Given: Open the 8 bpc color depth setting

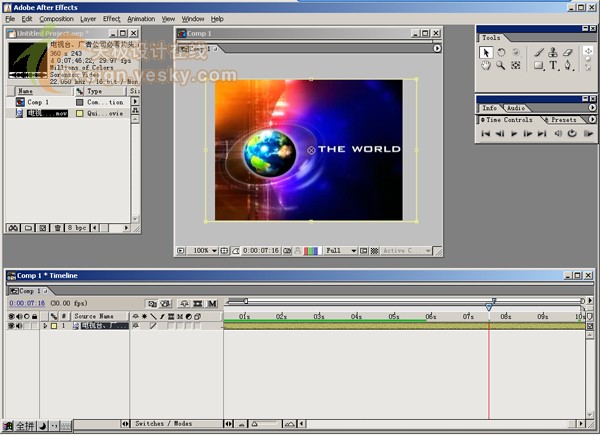Looking at the screenshot, I should (77, 228).
